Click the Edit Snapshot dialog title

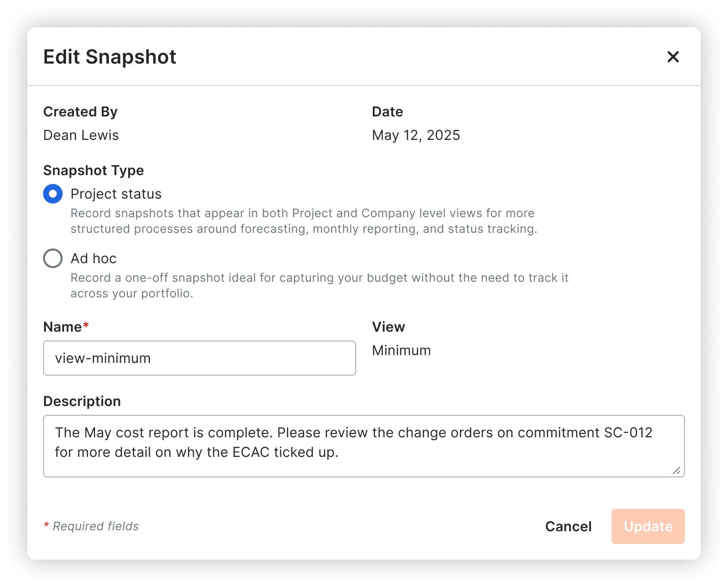[x=110, y=57]
